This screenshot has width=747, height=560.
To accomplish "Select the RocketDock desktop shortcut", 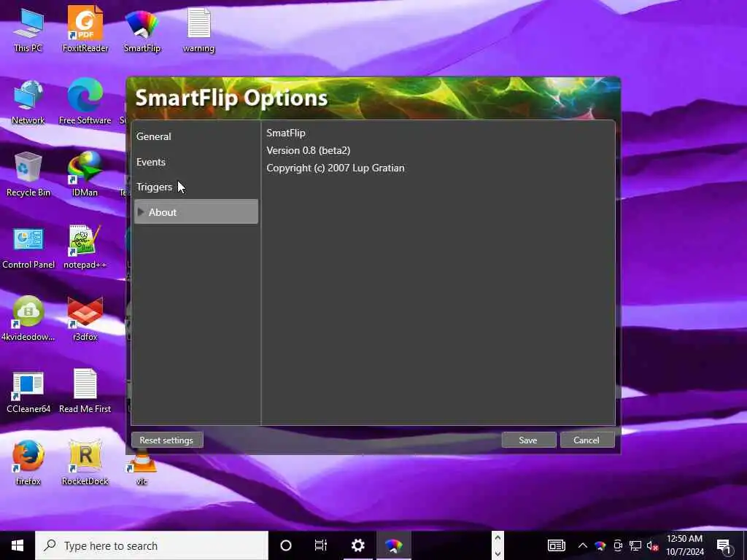I will point(85,463).
